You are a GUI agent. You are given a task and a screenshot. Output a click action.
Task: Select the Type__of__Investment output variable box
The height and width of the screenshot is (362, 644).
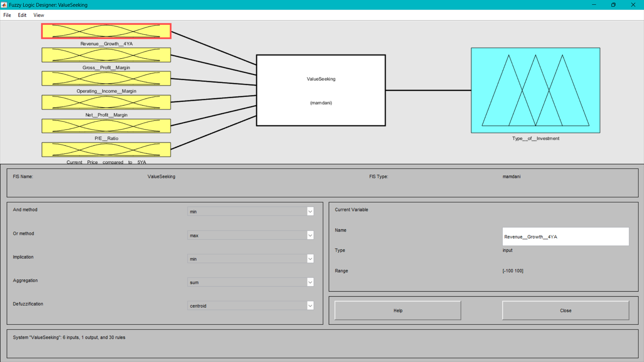(535, 90)
